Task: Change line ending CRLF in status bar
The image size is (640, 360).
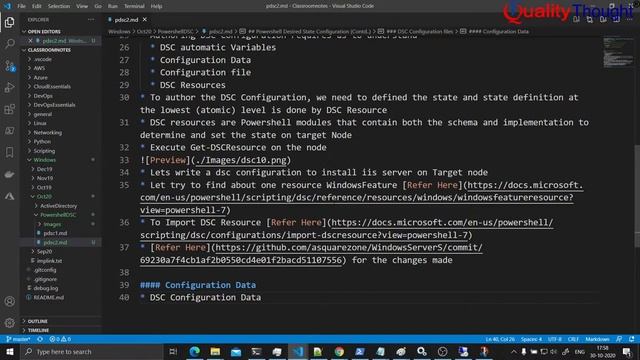Action: (x=573, y=339)
